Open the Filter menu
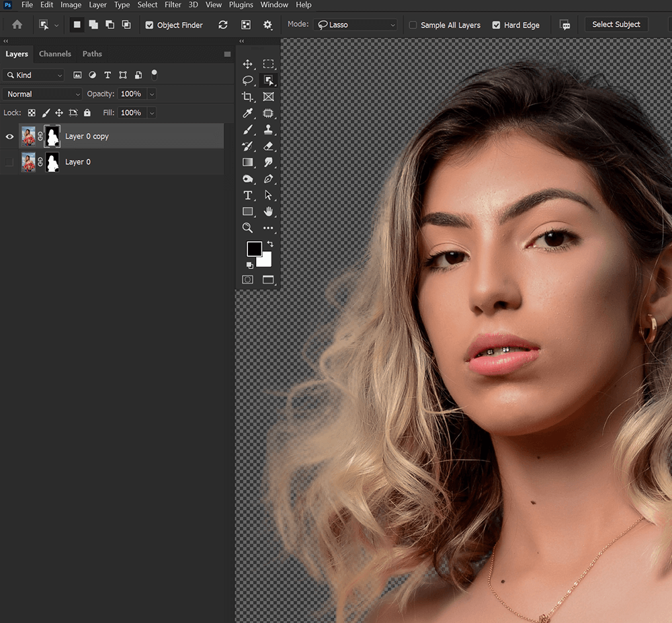The width and height of the screenshot is (672, 623). (x=173, y=5)
